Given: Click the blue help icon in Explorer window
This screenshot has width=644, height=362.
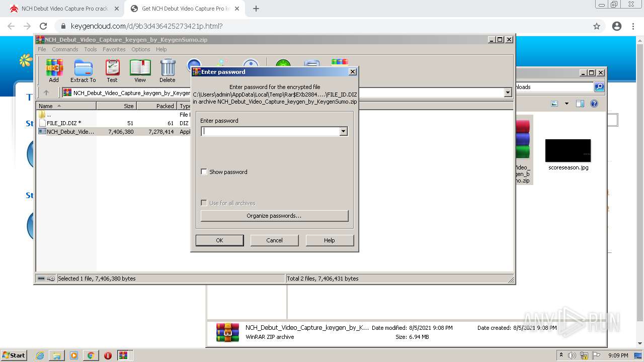Looking at the screenshot, I should tap(594, 104).
